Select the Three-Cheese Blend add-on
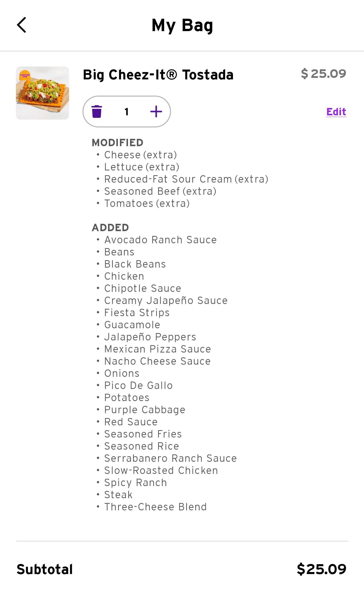 (156, 507)
